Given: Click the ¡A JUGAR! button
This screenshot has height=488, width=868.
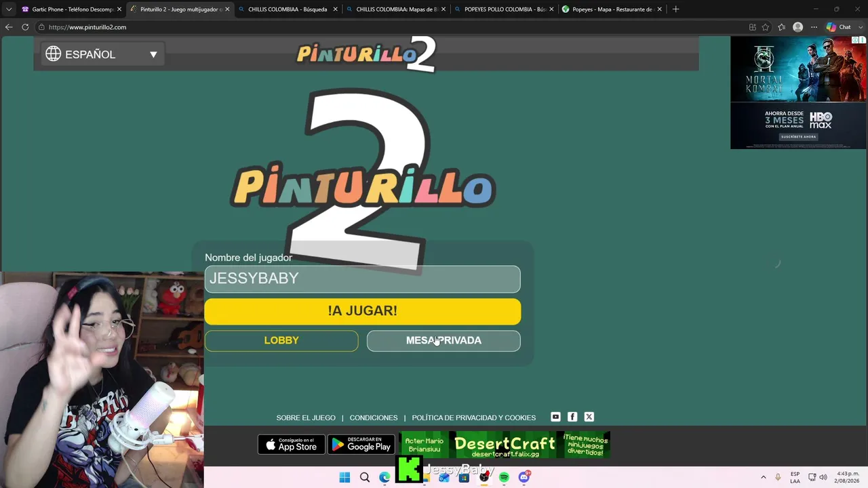Looking at the screenshot, I should point(363,311).
